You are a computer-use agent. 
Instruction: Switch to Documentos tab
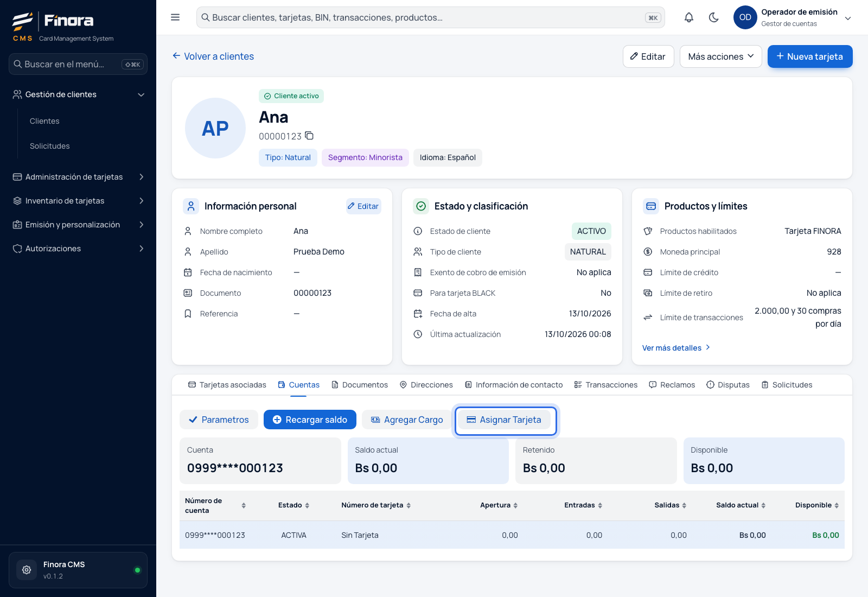pyautogui.click(x=360, y=385)
